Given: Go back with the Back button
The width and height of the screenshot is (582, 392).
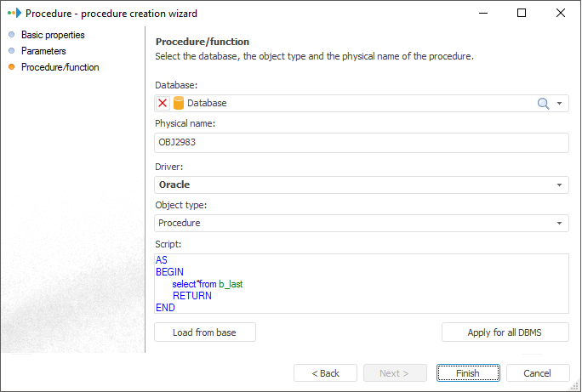Looking at the screenshot, I should (325, 373).
